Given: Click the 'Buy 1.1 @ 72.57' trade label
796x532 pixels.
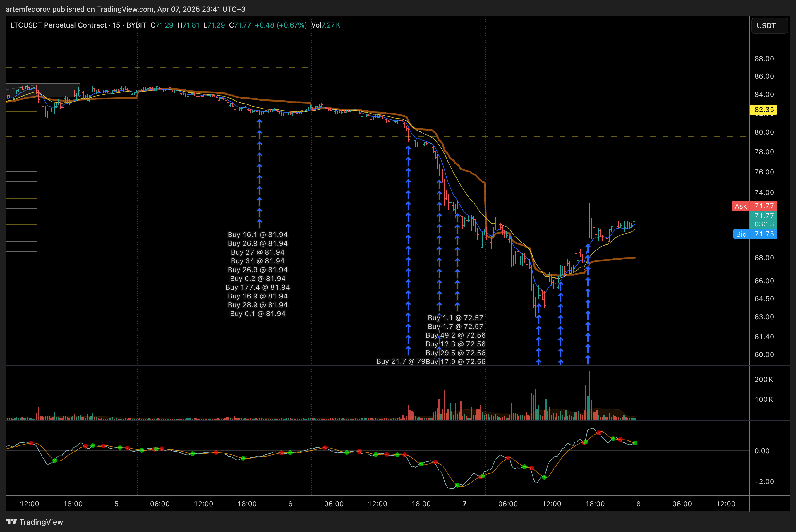Looking at the screenshot, I should 455,318.
